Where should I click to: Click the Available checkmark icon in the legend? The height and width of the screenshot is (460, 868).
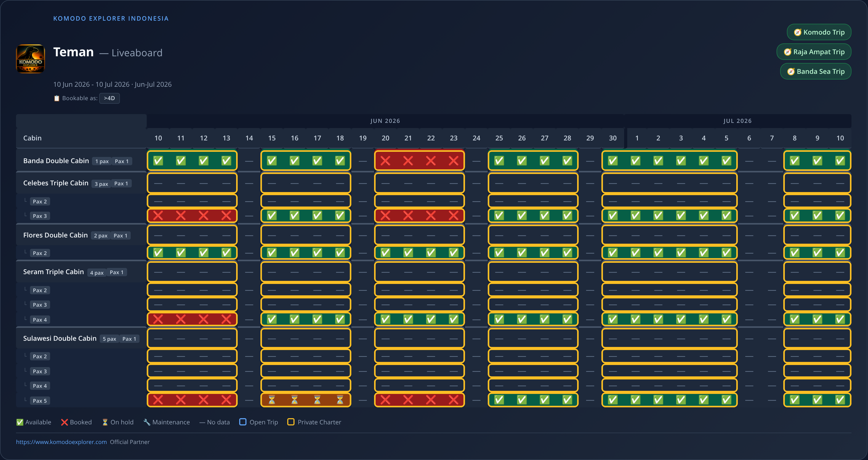[20, 422]
